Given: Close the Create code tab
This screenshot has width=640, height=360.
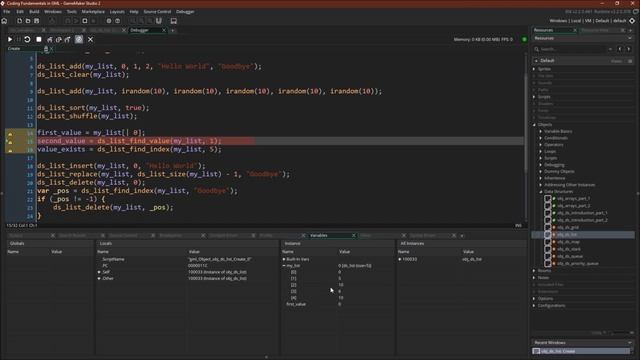Looking at the screenshot, I should pos(51,49).
